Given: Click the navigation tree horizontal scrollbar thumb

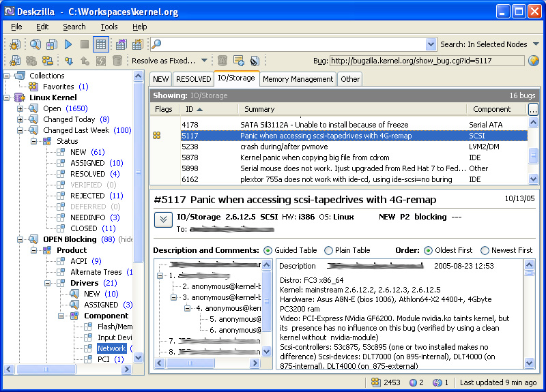Looking at the screenshot, I should tap(46, 369).
